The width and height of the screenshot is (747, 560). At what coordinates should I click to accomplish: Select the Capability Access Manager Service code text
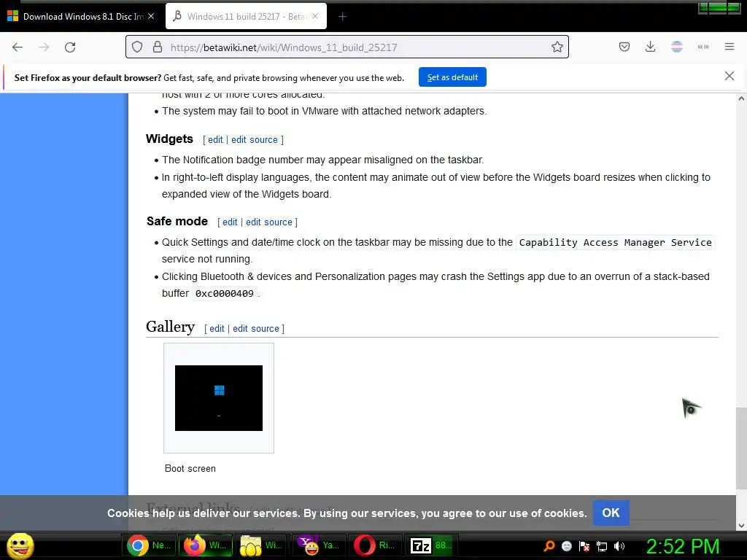click(x=615, y=242)
